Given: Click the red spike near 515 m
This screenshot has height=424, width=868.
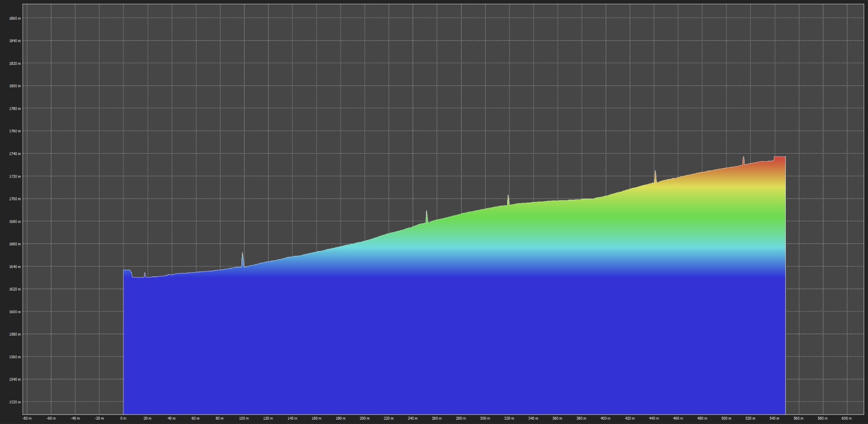Looking at the screenshot, I should pos(744,161).
